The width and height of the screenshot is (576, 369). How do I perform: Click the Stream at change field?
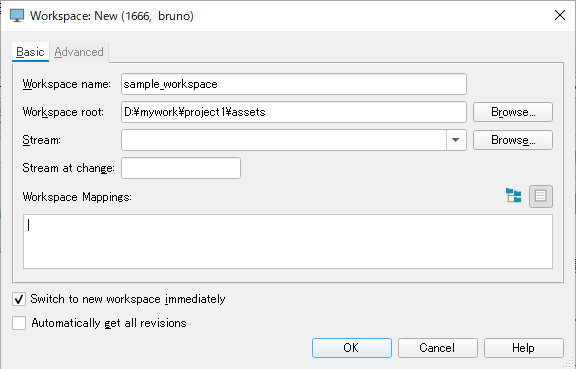click(x=181, y=168)
